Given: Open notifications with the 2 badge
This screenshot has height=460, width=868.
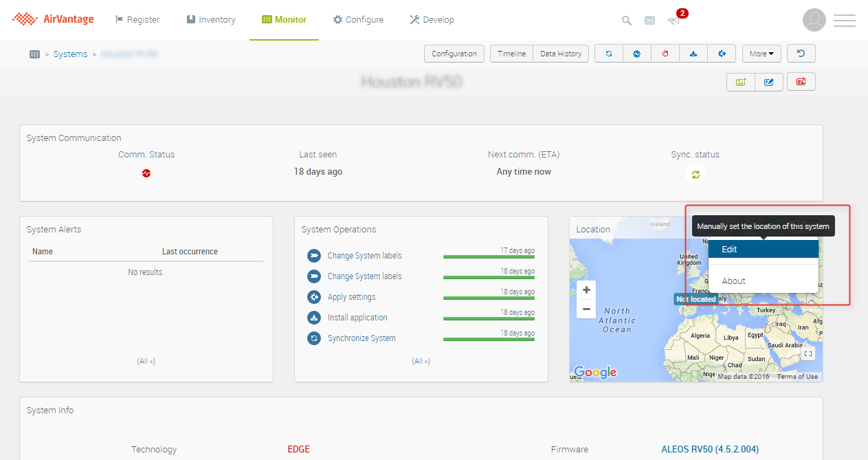Looking at the screenshot, I should (x=674, y=20).
